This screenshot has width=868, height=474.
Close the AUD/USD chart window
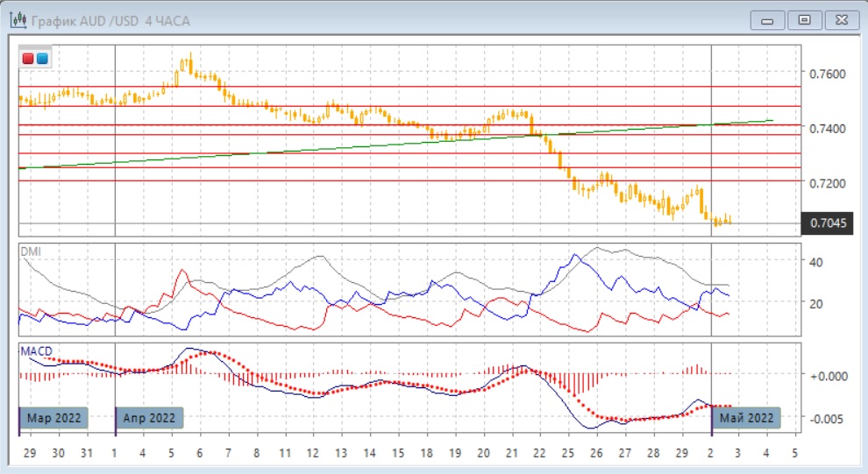pyautogui.click(x=841, y=19)
